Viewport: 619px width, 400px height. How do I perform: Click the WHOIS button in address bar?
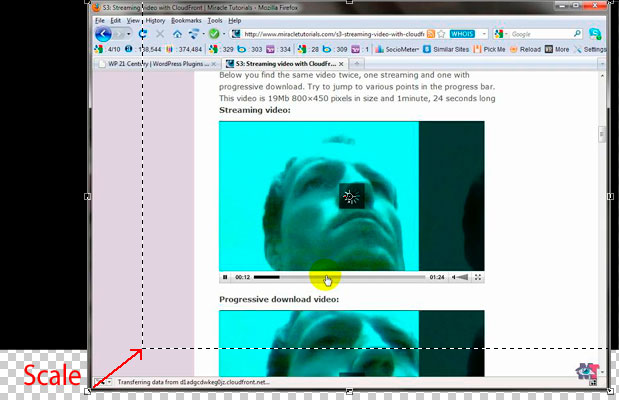tap(462, 34)
